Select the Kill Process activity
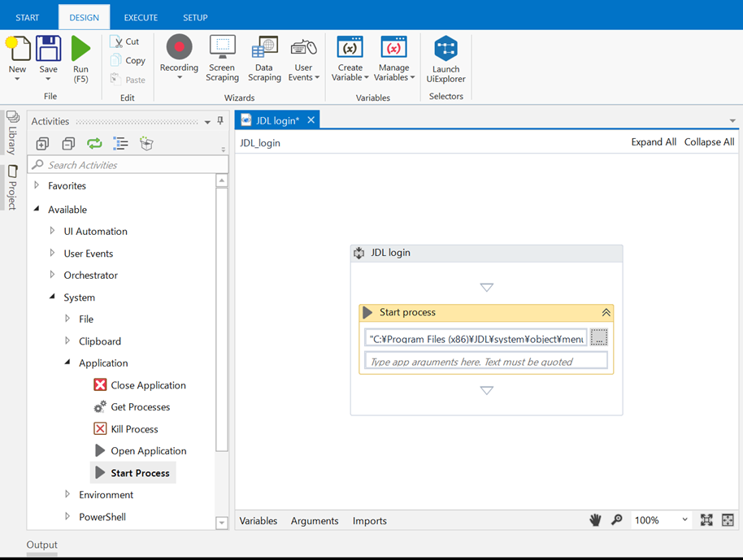743x560 pixels. pos(126,429)
